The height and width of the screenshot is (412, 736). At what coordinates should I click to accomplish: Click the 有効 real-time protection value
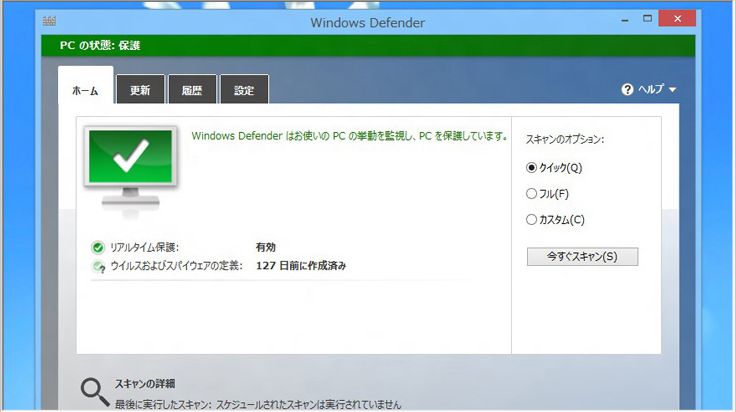tap(266, 247)
